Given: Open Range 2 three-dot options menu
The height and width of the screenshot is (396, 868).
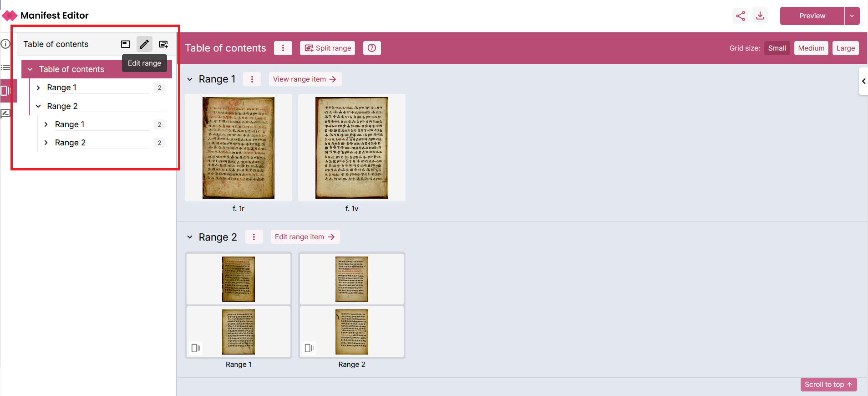Looking at the screenshot, I should pyautogui.click(x=254, y=237).
